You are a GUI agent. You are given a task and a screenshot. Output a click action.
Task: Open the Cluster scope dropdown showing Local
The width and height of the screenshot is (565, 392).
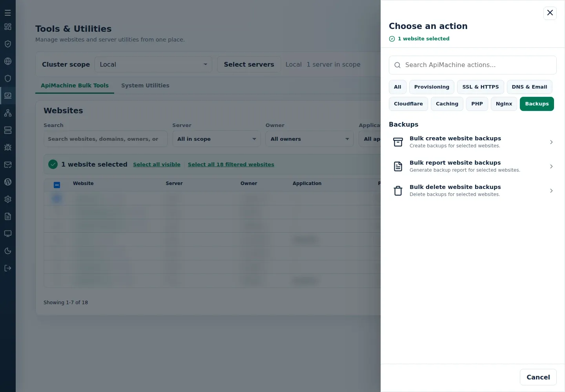pos(153,64)
